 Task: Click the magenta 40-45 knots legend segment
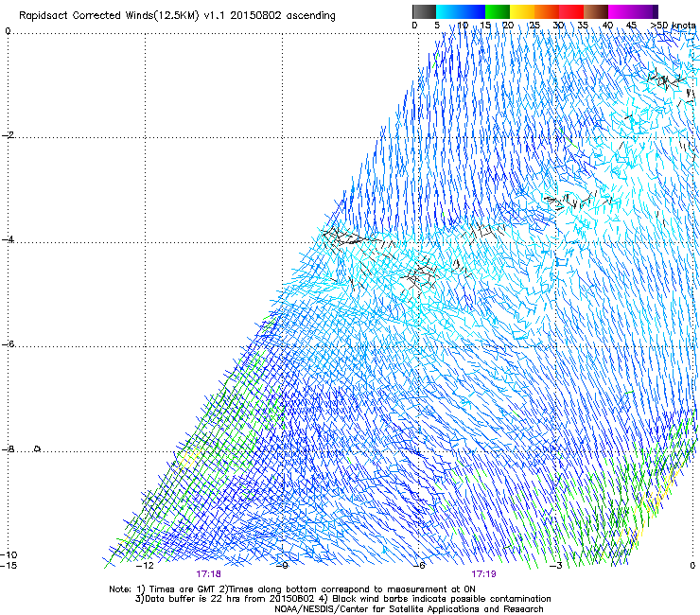click(633, 11)
